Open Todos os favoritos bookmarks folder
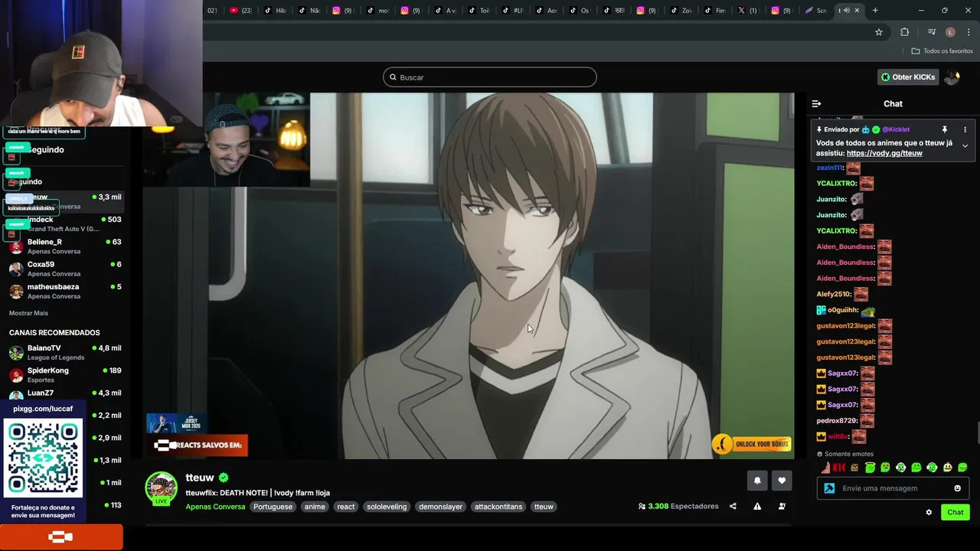This screenshot has width=980, height=551. click(942, 51)
